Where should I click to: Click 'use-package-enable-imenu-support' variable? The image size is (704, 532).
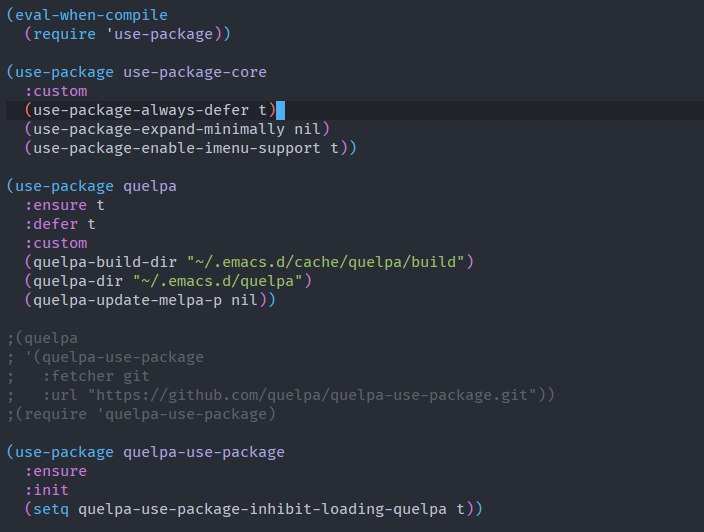pos(176,148)
